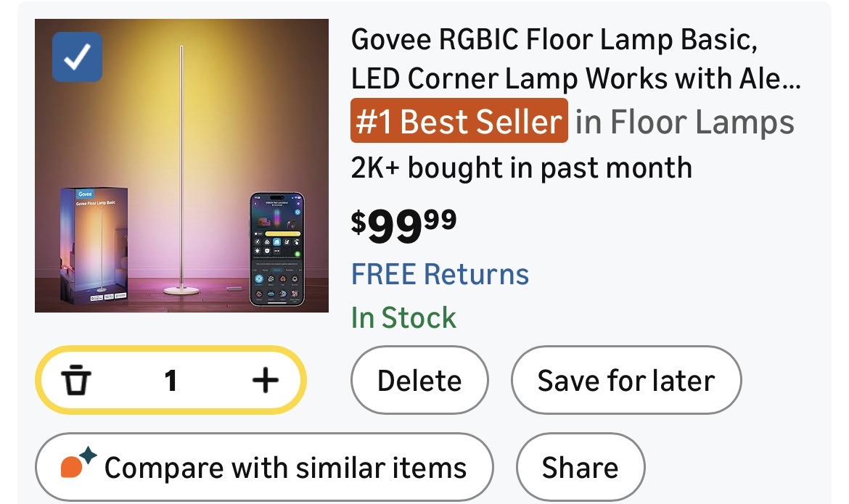Screen dimensions: 849x504
Task: Click the Share button
Action: click(580, 468)
